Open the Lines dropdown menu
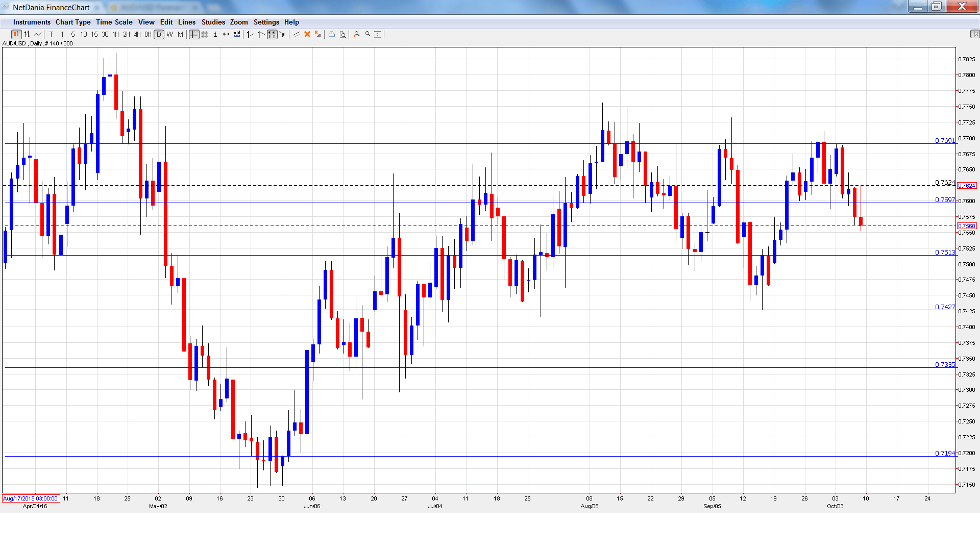 click(x=186, y=22)
